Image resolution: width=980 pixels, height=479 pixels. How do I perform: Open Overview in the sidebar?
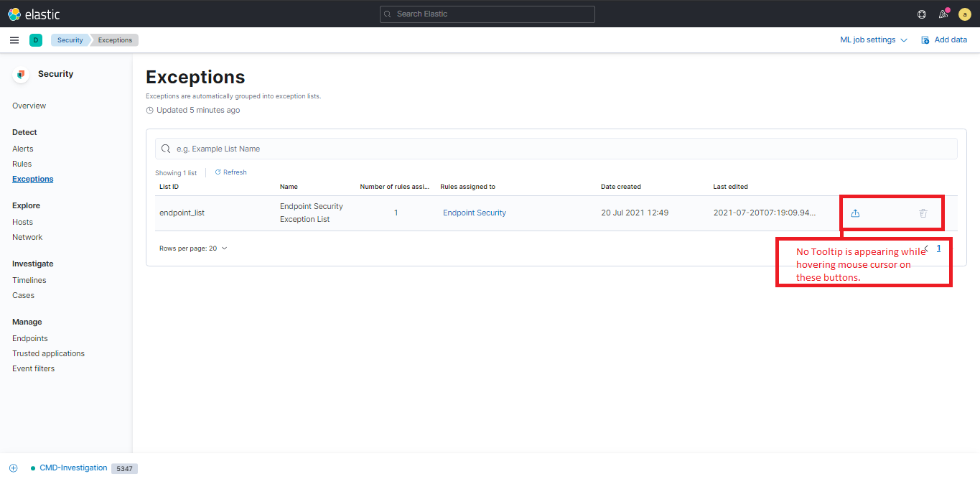click(x=29, y=106)
